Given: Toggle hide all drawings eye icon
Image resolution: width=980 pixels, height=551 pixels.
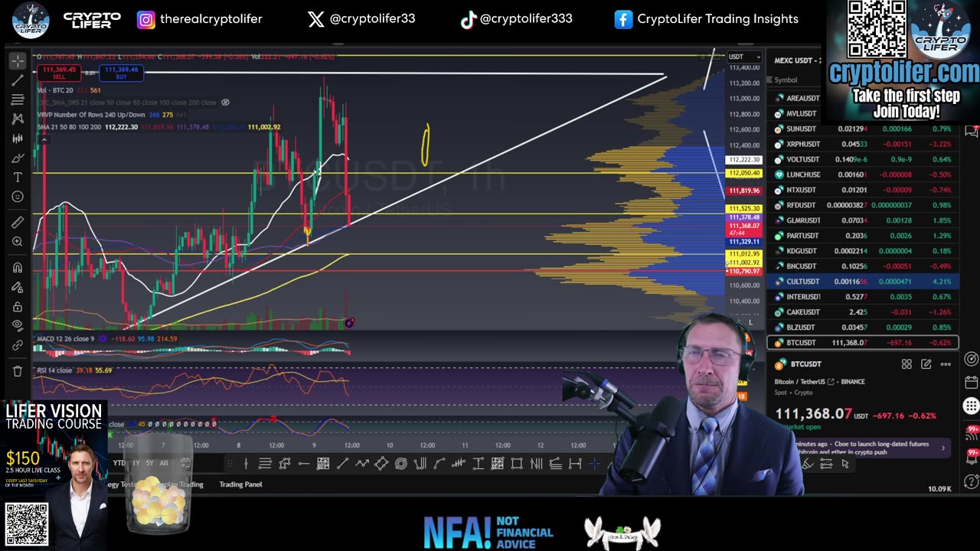Looking at the screenshot, I should [x=18, y=326].
